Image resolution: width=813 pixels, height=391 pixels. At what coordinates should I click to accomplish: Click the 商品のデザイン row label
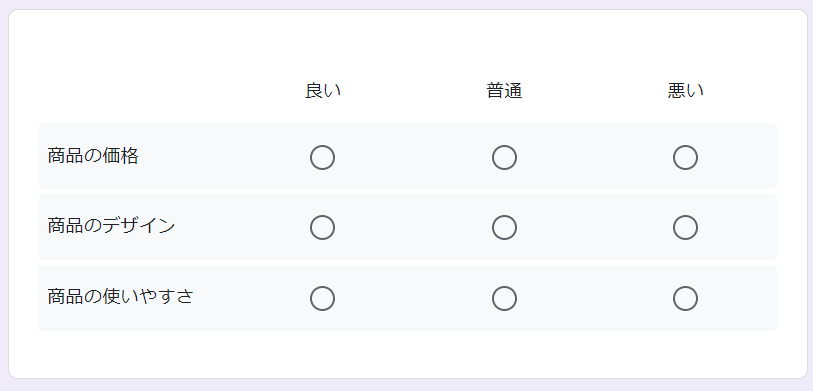pos(111,226)
